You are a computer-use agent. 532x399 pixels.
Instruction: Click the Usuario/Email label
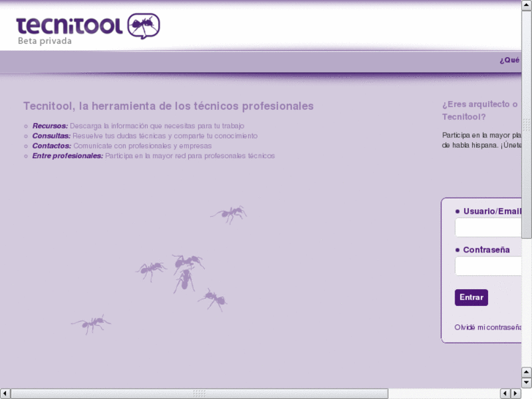(492, 212)
